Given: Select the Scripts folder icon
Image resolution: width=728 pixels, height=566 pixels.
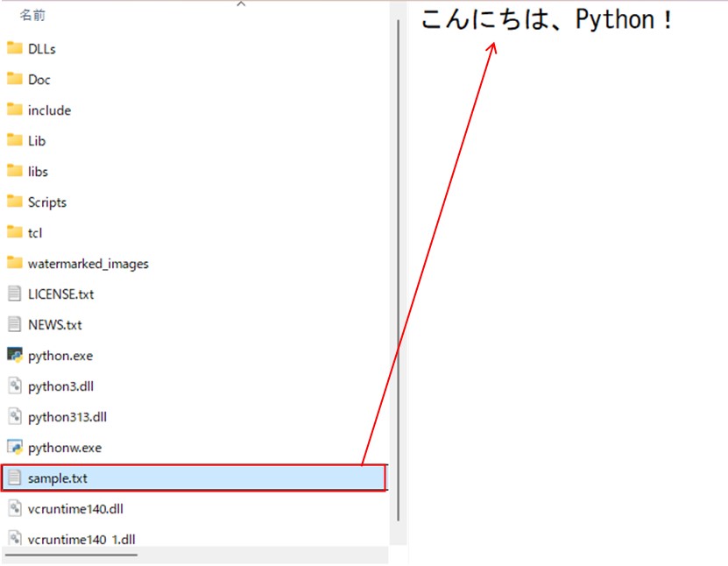Looking at the screenshot, I should (14, 202).
